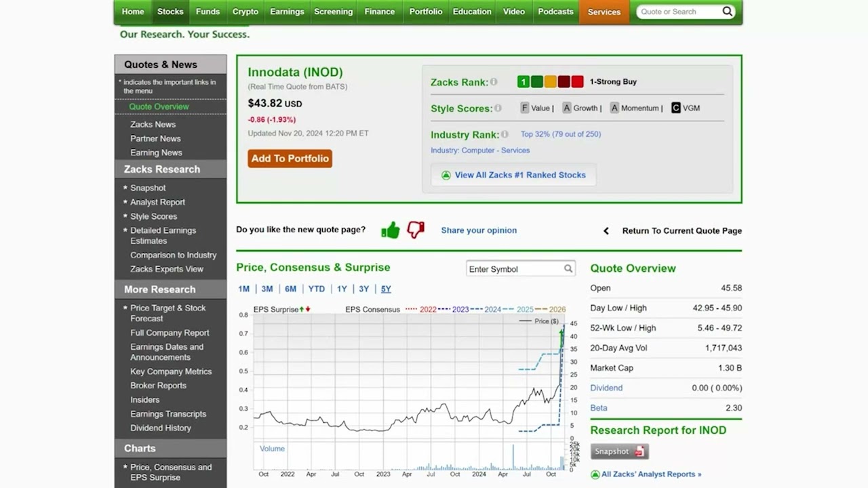Open the Education menu
Image resolution: width=868 pixels, height=488 pixels.
click(x=472, y=12)
